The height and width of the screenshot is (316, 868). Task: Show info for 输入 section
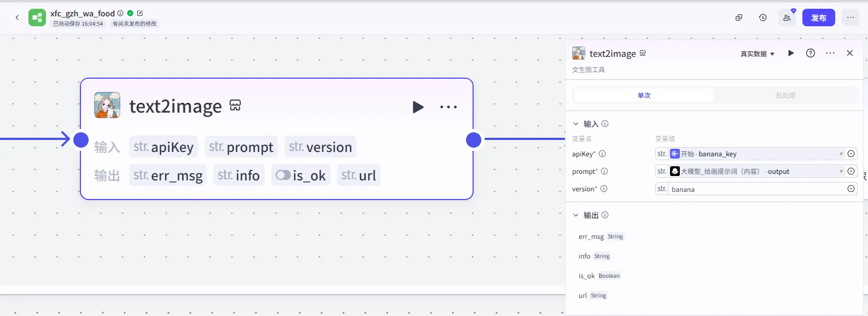605,124
